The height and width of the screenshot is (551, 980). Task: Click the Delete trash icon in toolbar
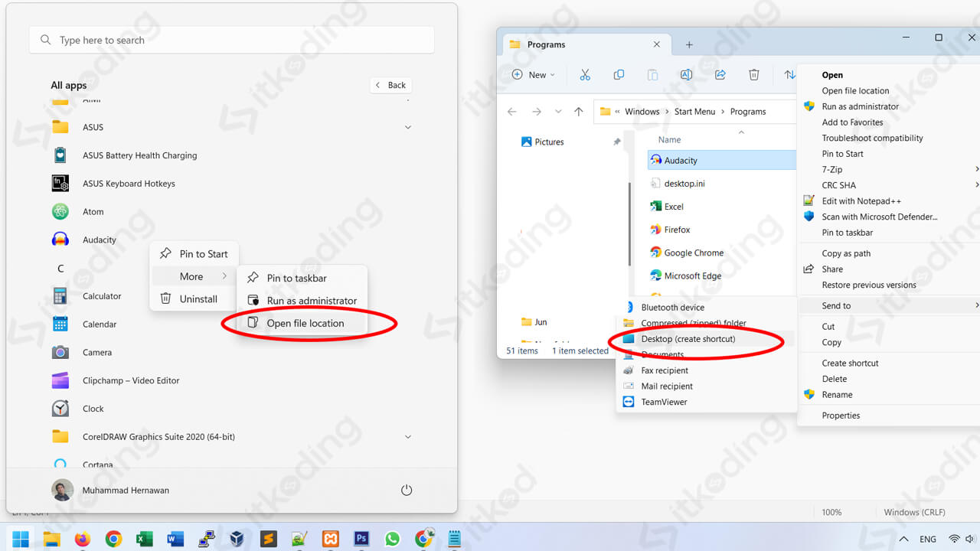click(753, 75)
